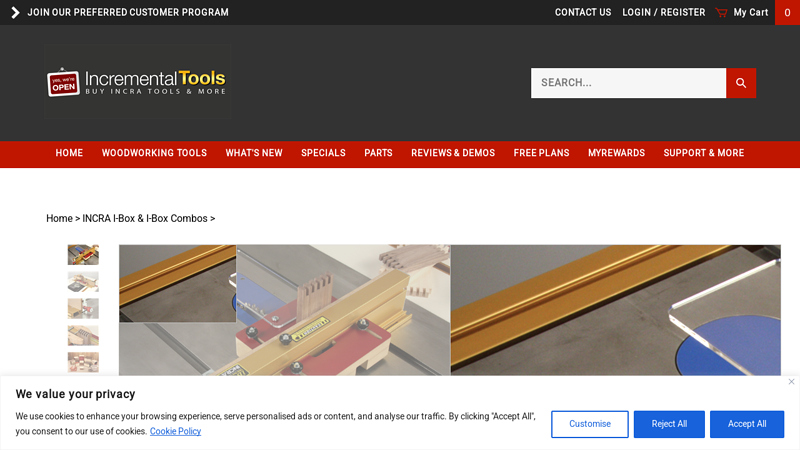Show the fourth product thumbnail
Image resolution: width=800 pixels, height=450 pixels.
pos(83,335)
